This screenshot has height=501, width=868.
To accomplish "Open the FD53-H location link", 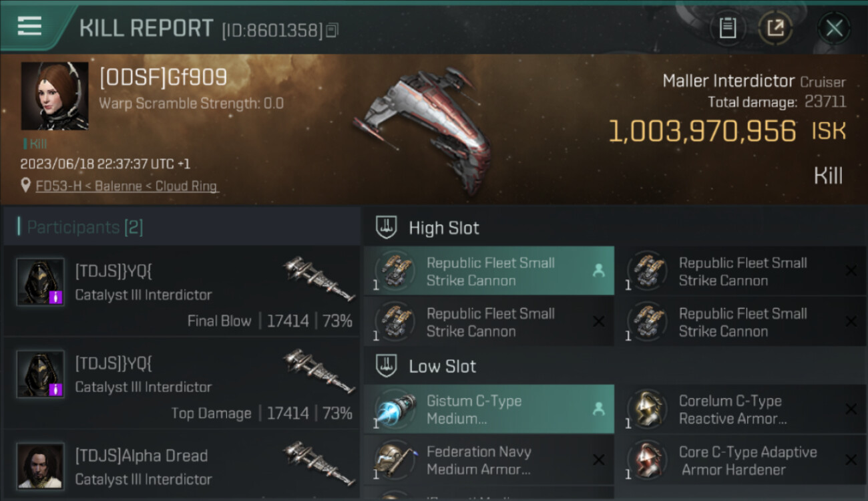I will pyautogui.click(x=127, y=186).
